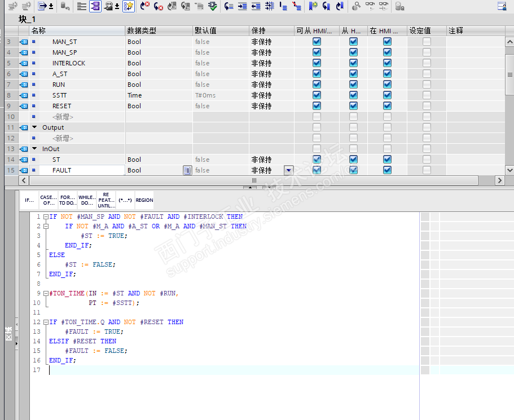Click the monitoring glasses icon
Viewport: 514px width, 420px height.
370,6
